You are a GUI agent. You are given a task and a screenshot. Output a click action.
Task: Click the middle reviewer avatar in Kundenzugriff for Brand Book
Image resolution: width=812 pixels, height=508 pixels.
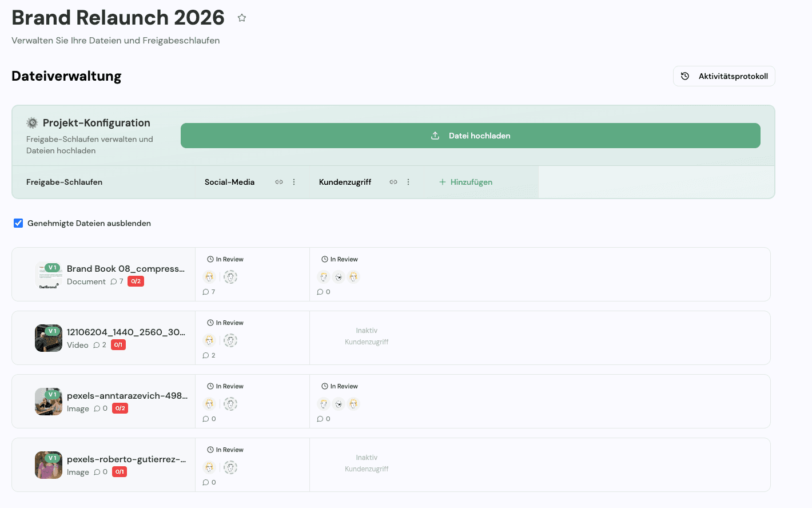tap(339, 277)
